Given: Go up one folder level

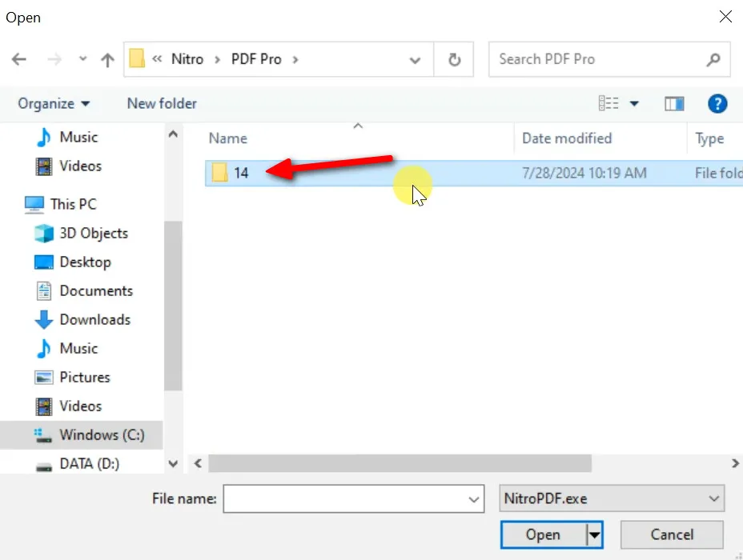Looking at the screenshot, I should 107,60.
